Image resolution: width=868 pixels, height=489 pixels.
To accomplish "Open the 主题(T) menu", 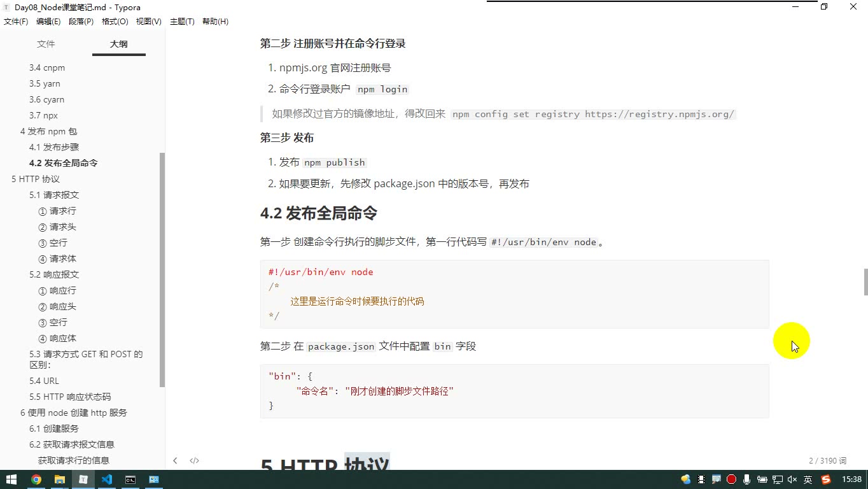I will tap(182, 22).
